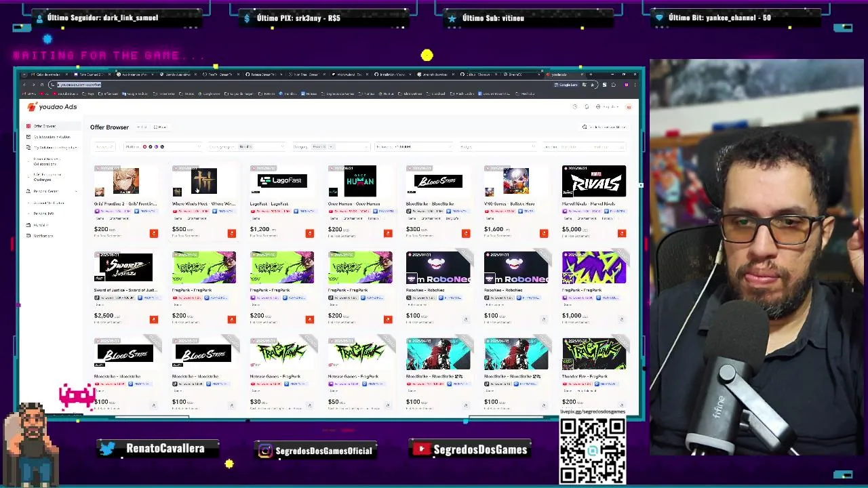Viewport: 868px width, 488px height.
Task: Click the $2,500 price on Sword of Justice card
Action: pyautogui.click(x=104, y=316)
